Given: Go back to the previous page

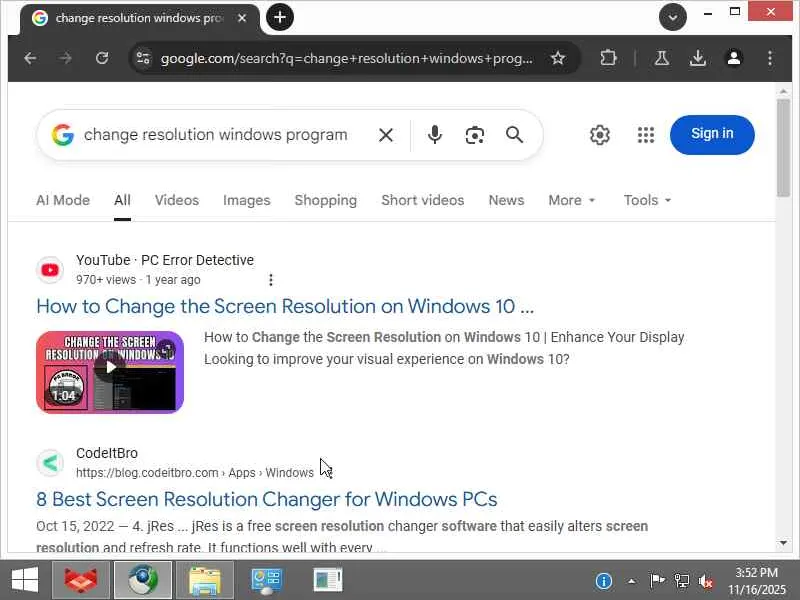Looking at the screenshot, I should point(30,58).
